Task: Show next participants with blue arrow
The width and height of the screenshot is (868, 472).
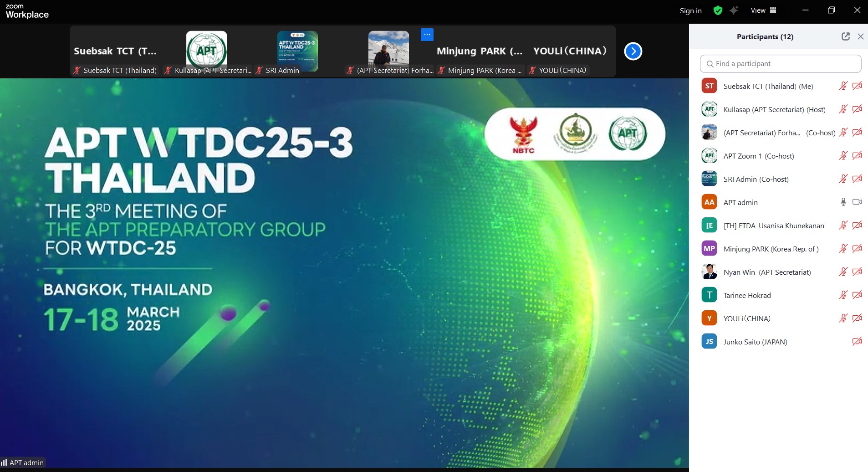Action: 633,51
